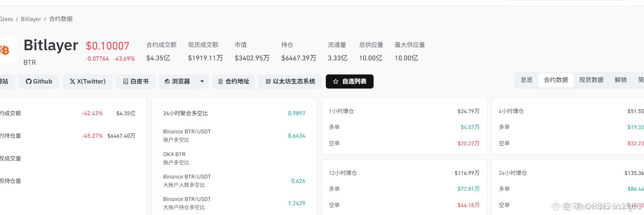Add Bitlayer to 自选列表 watchlist
The image size is (644, 215).
tap(350, 82)
